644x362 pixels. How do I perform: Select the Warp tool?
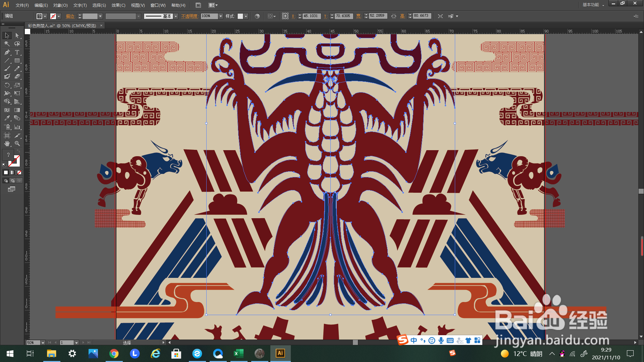click(x=7, y=93)
